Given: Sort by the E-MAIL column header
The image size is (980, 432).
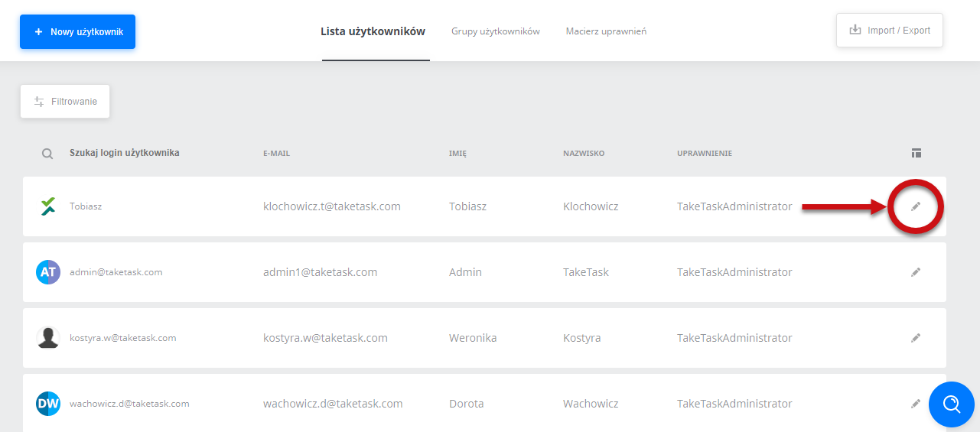Looking at the screenshot, I should click(276, 154).
